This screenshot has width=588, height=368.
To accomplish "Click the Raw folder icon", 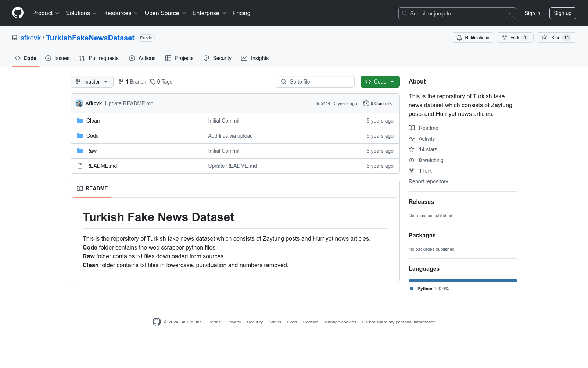I will [x=80, y=151].
